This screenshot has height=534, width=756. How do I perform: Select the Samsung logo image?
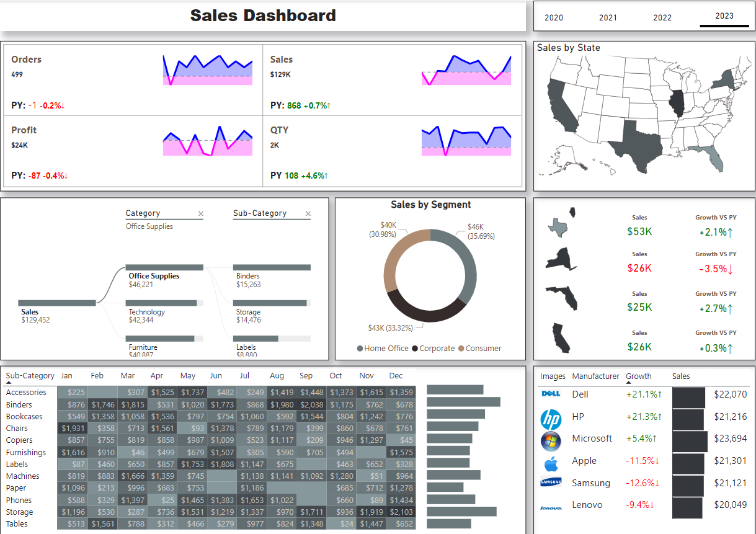(551, 483)
